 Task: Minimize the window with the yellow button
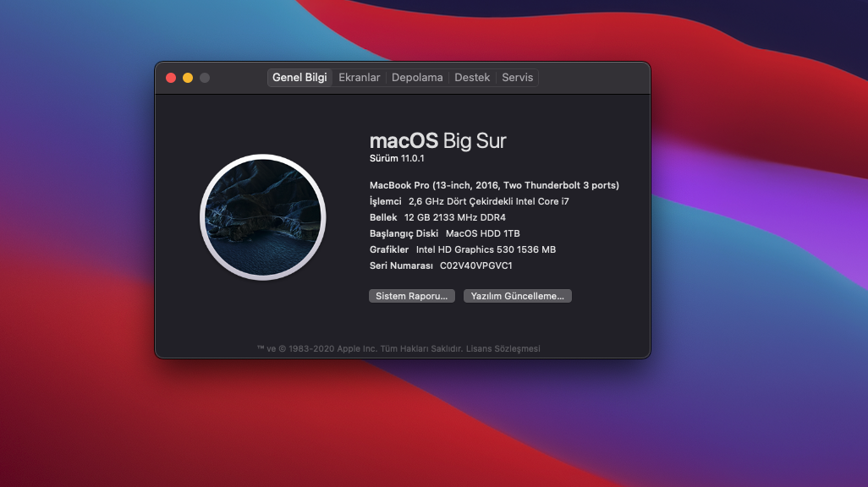coord(188,78)
